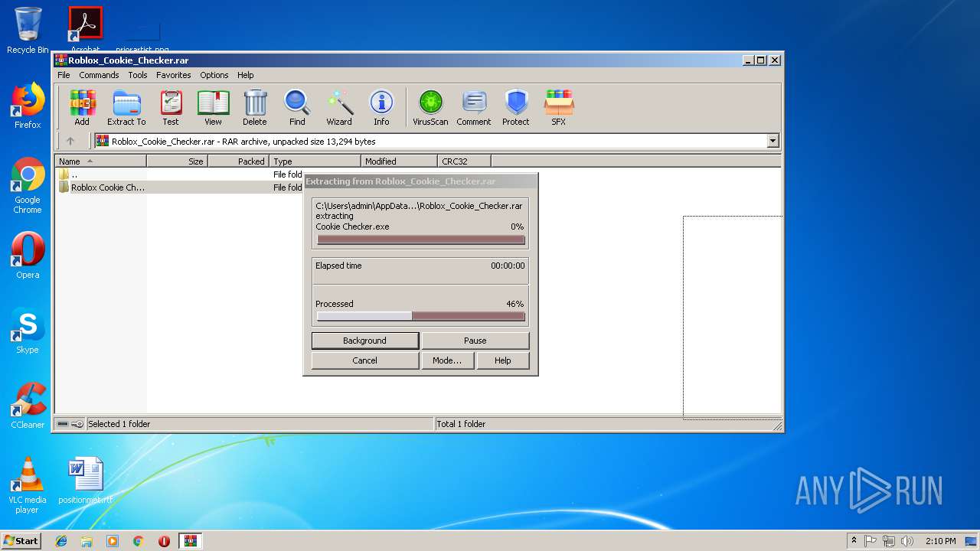Start VirusScan on the archive
The image size is (980, 551).
430,108
